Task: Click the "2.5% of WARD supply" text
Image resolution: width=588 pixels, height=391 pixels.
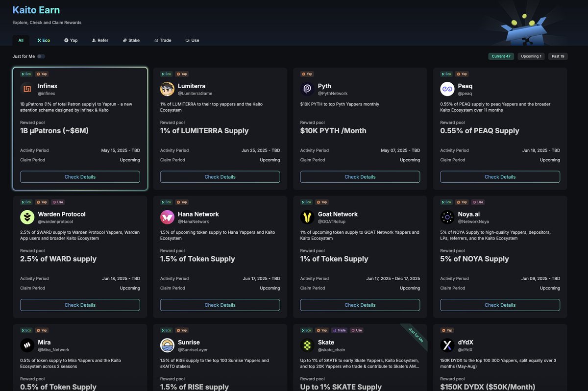Action: (x=58, y=259)
